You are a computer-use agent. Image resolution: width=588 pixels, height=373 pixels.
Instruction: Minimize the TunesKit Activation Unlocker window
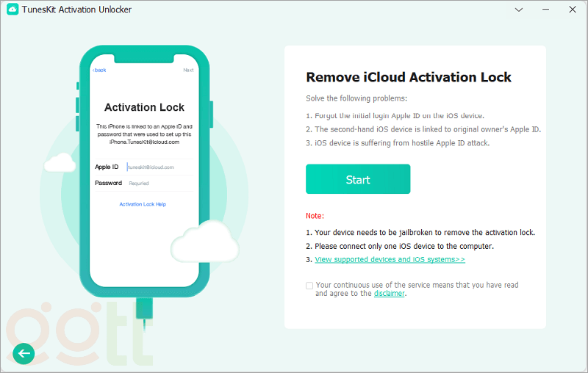coord(545,10)
